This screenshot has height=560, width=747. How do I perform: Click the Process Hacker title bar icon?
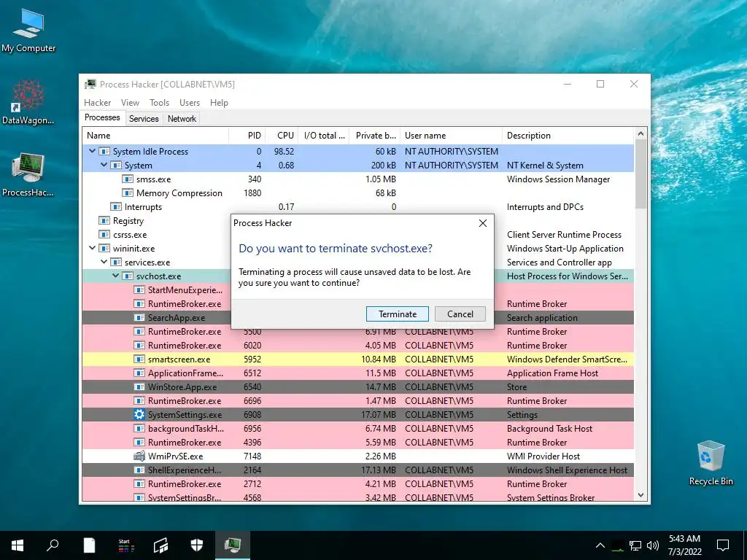[90, 85]
